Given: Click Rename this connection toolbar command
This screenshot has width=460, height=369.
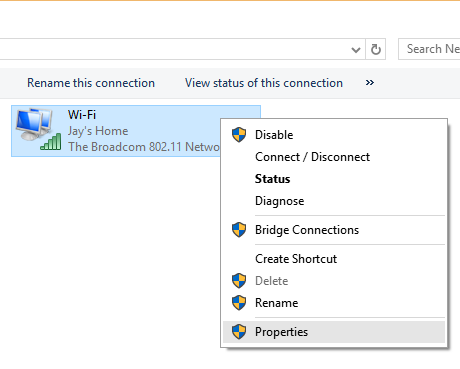Looking at the screenshot, I should [91, 83].
